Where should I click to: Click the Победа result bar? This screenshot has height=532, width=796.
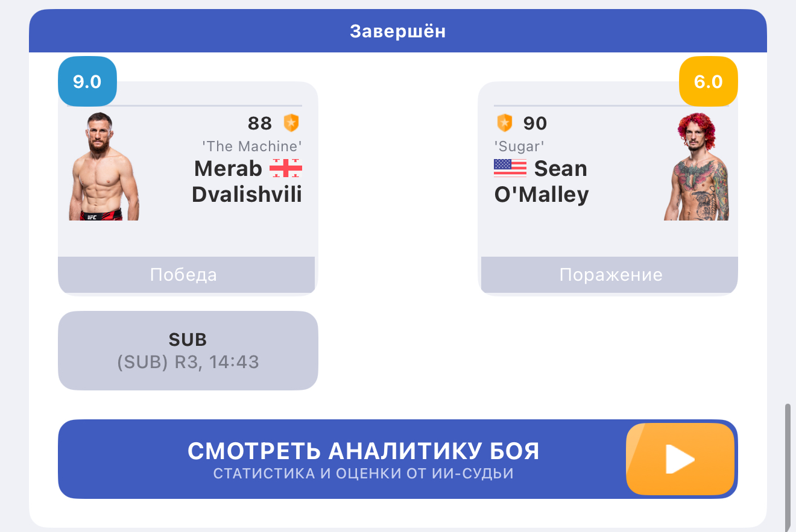pos(186,275)
